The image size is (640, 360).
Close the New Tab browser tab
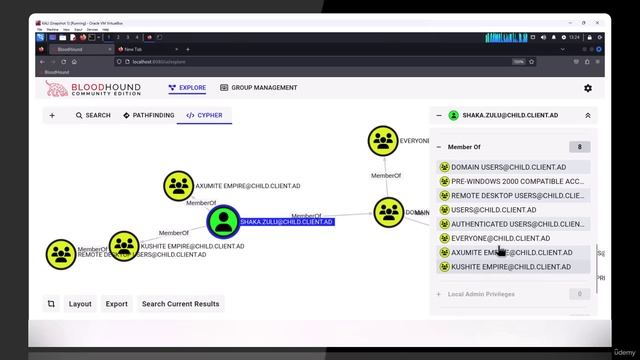(177, 49)
